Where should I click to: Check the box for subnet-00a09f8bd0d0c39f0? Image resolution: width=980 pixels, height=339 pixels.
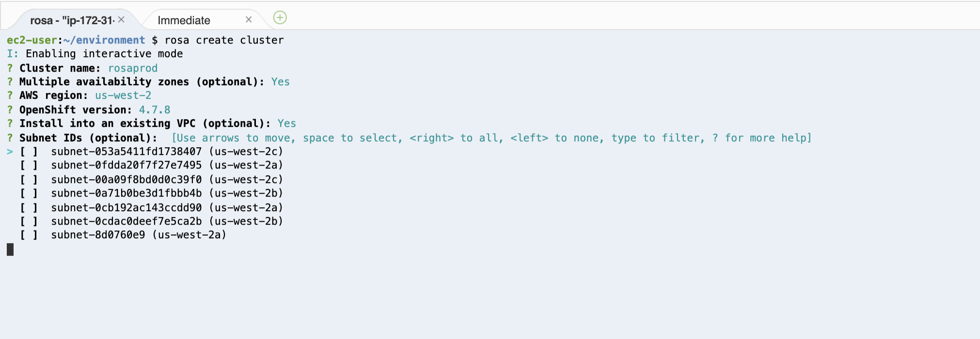click(29, 180)
